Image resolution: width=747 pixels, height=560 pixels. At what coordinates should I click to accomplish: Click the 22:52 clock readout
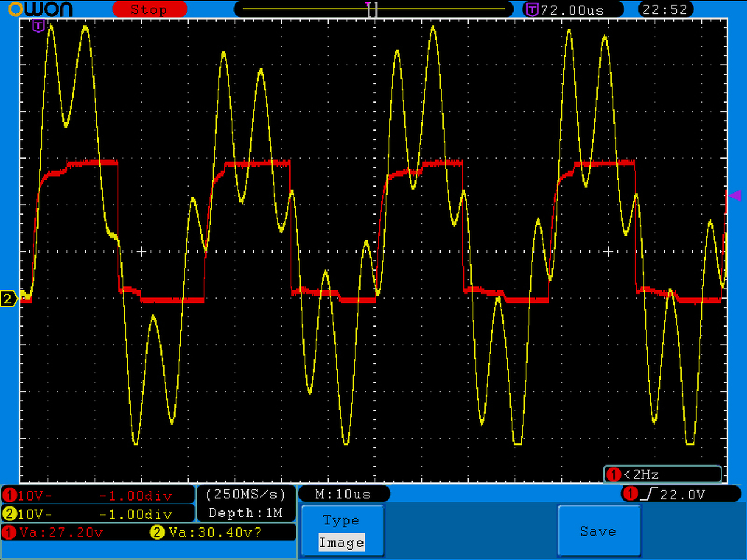pyautogui.click(x=665, y=9)
